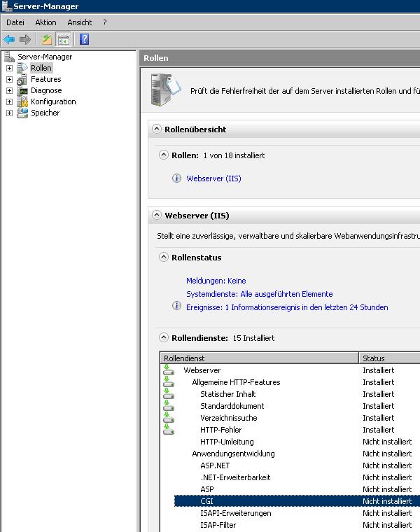Click the Forward arrow toolbar icon
Screen dimensions: 420x532
click(x=25, y=39)
